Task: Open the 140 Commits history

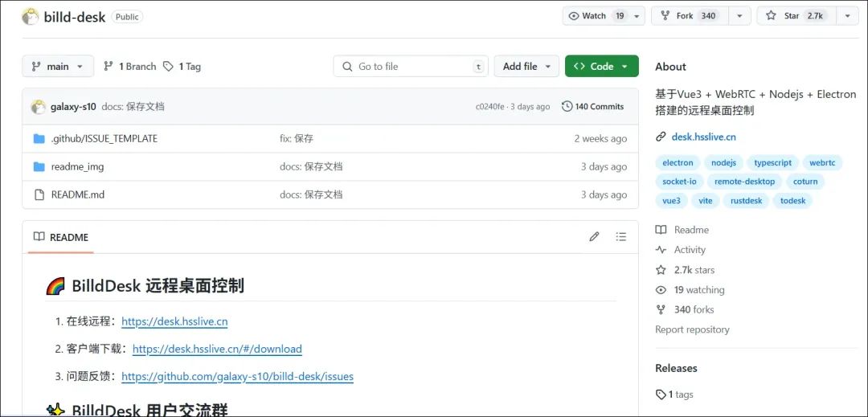Action: pyautogui.click(x=592, y=107)
